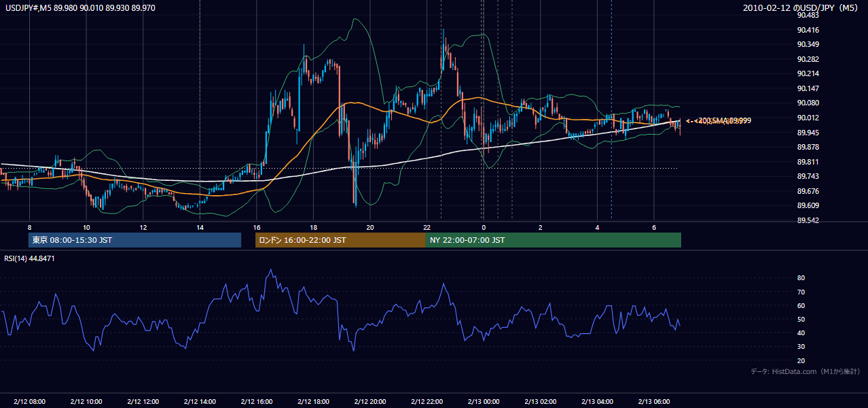Click price axis label 90.483
868x408 pixels.
pyautogui.click(x=808, y=15)
